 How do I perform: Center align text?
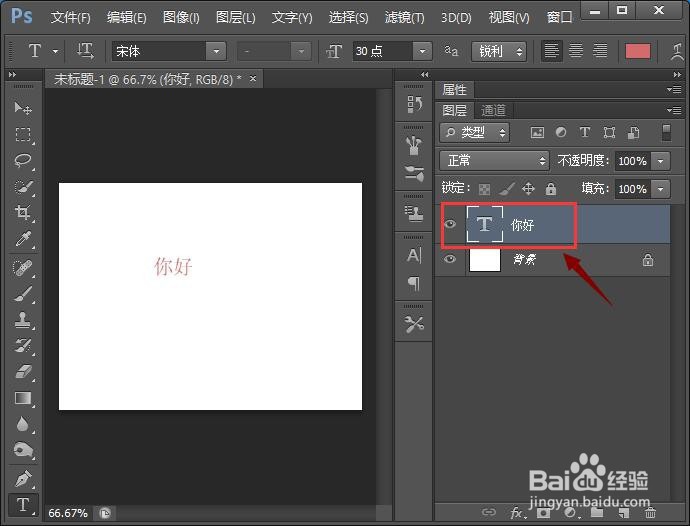[x=576, y=51]
